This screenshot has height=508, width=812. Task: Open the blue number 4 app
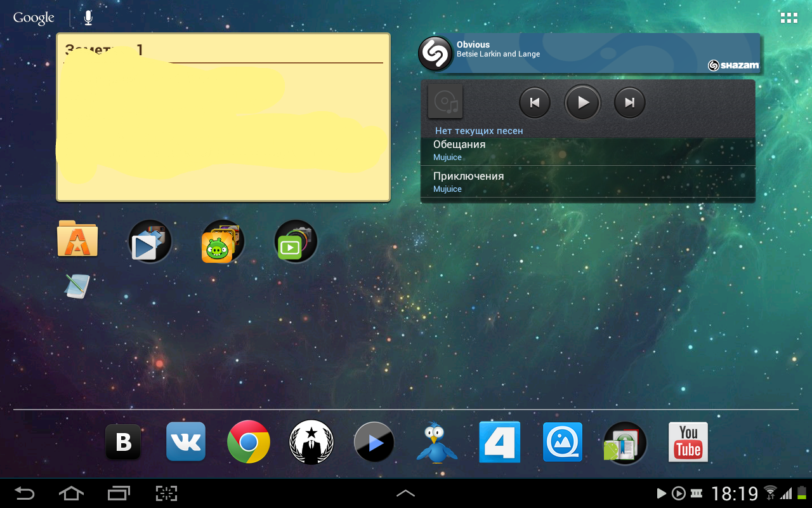(x=499, y=442)
